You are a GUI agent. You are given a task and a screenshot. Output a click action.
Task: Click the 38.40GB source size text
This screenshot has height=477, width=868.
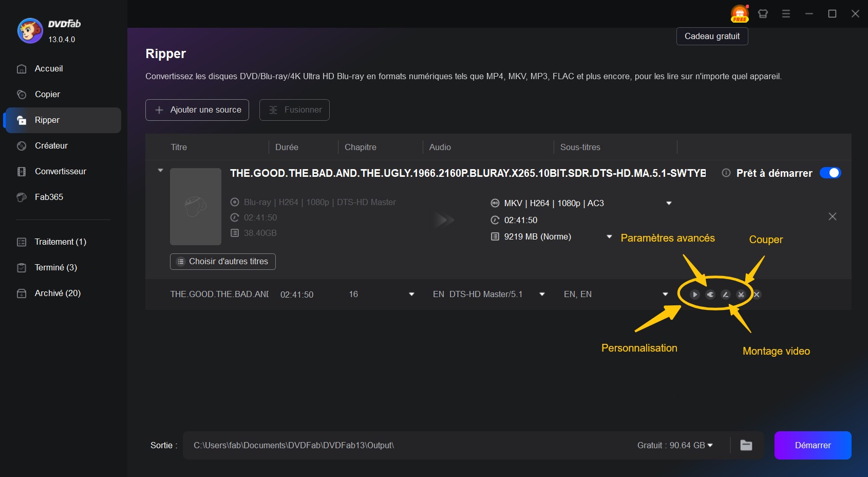point(260,233)
